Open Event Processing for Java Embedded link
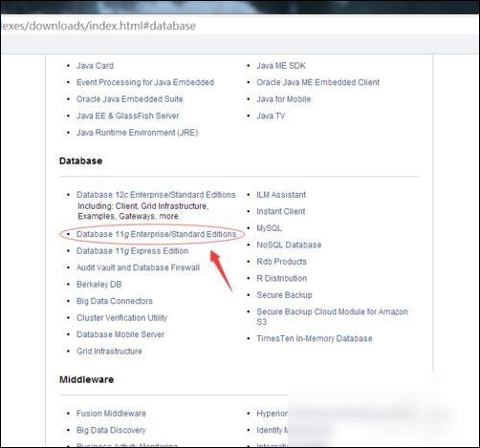480x448 pixels. [145, 82]
